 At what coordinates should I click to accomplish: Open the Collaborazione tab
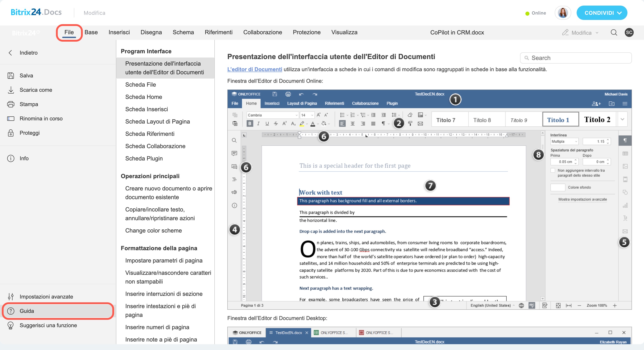point(262,32)
